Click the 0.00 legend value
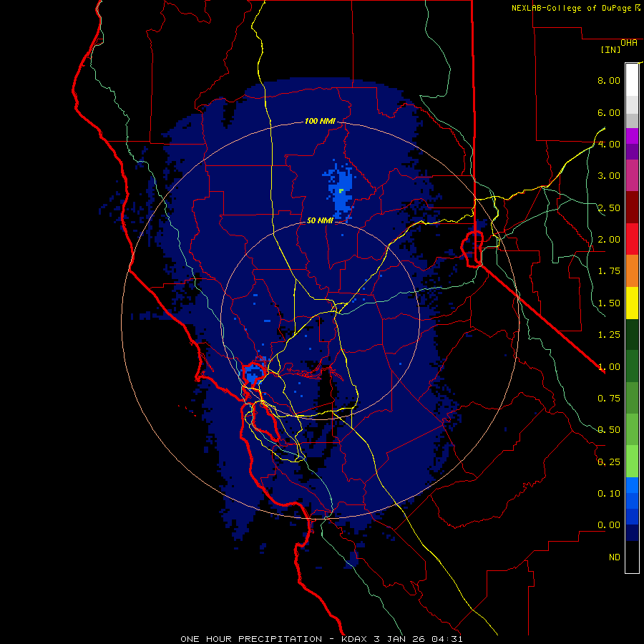 pyautogui.click(x=609, y=525)
